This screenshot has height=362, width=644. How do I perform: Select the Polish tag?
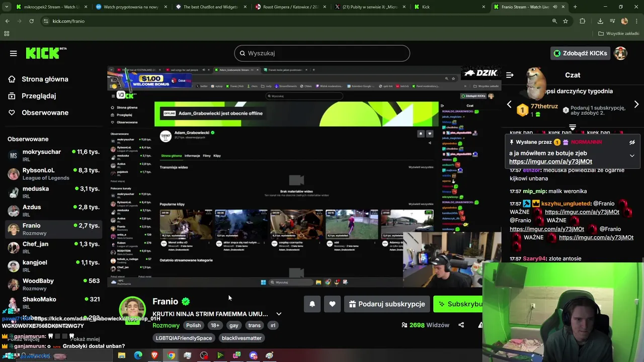pyautogui.click(x=193, y=325)
